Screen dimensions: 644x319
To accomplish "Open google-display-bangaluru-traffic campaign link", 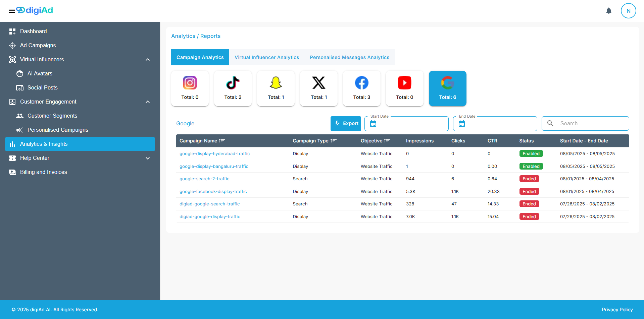I will 214,167.
